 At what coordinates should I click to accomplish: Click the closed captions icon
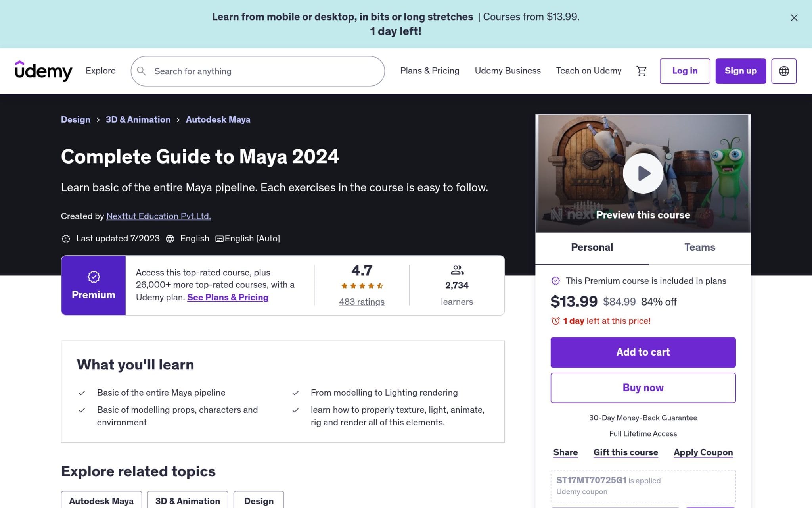tap(219, 239)
